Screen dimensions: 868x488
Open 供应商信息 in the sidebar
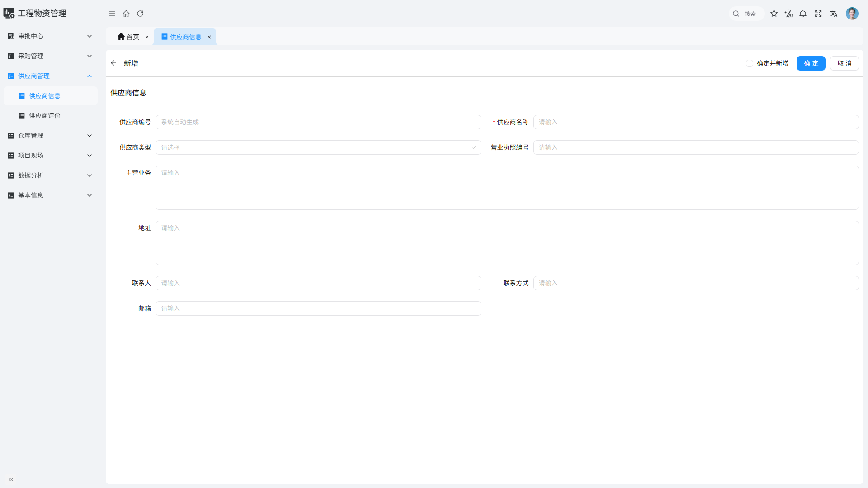(x=51, y=96)
